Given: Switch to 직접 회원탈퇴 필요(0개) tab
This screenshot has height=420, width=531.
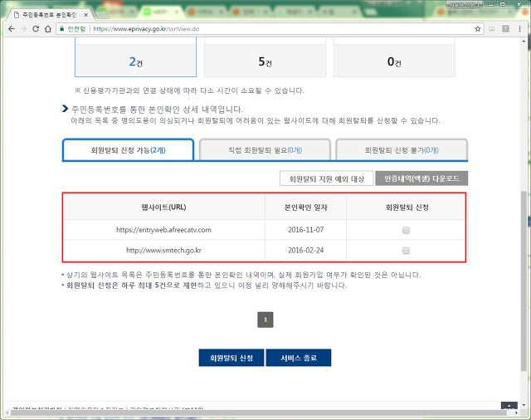Looking at the screenshot, I should 265,150.
